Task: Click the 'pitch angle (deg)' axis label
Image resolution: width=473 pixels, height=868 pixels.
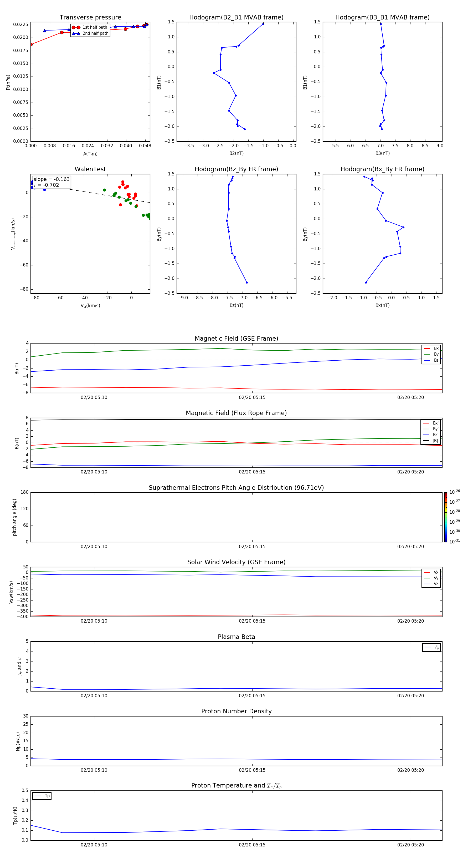Action: (x=14, y=517)
